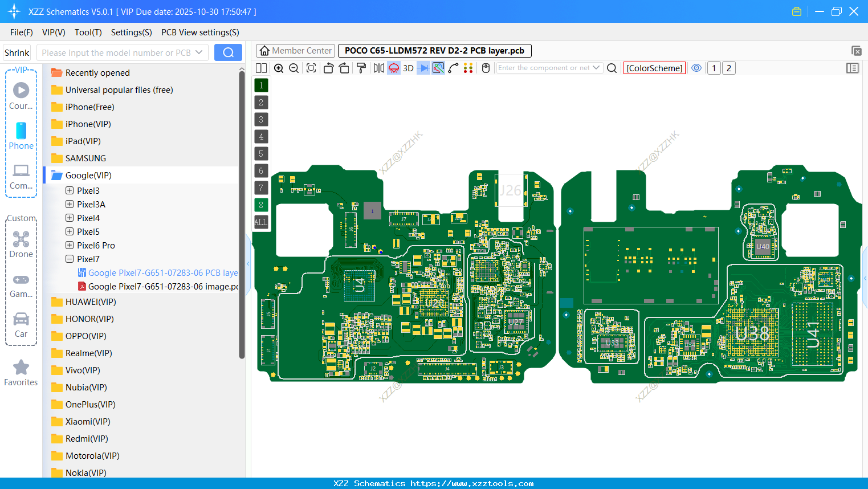Expand the Pixel5 tree node
Viewport: 868px width, 489px height.
(x=70, y=231)
